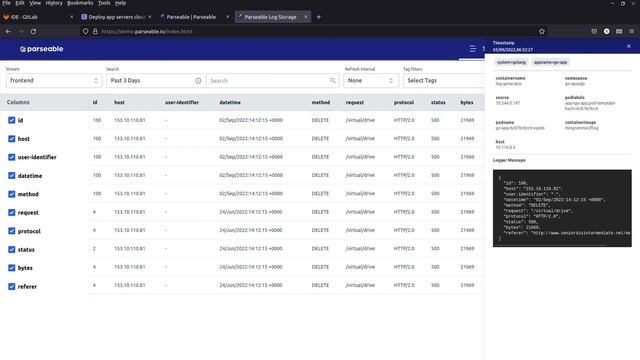Open Pocket save icon in toolbar
The image size is (640, 360).
pyautogui.click(x=594, y=31)
